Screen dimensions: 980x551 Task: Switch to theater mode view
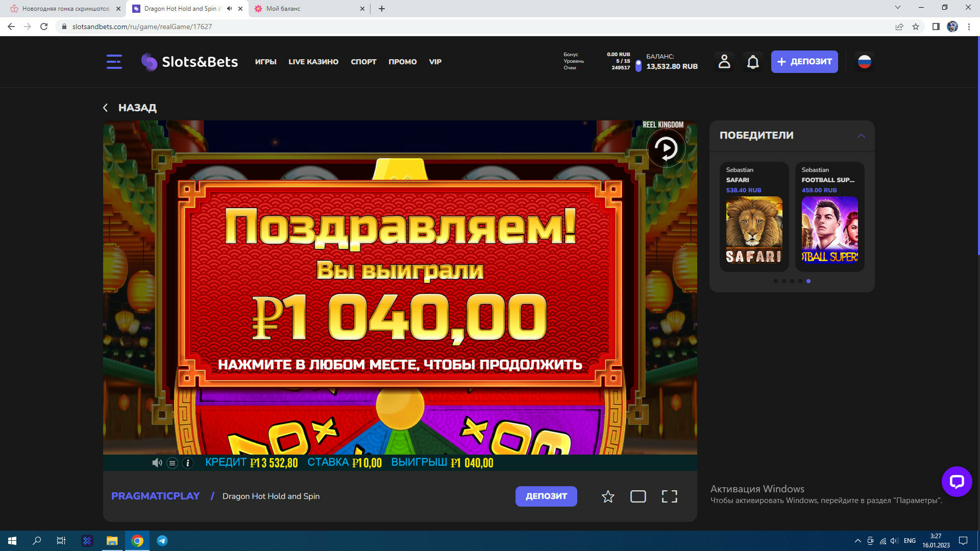tap(638, 496)
